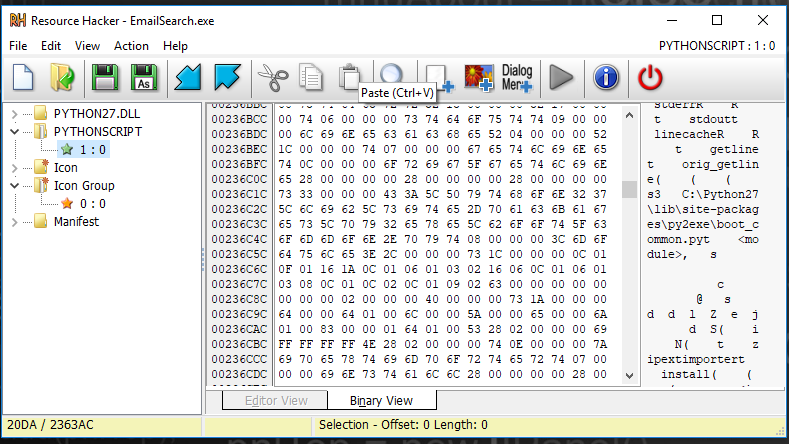Open the Edit menu

[51, 46]
